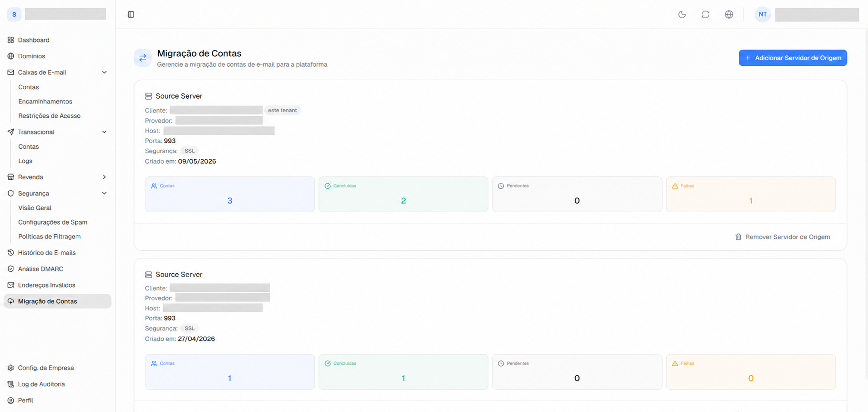Open Políticas de Filtragem
868x412 pixels.
pos(49,237)
